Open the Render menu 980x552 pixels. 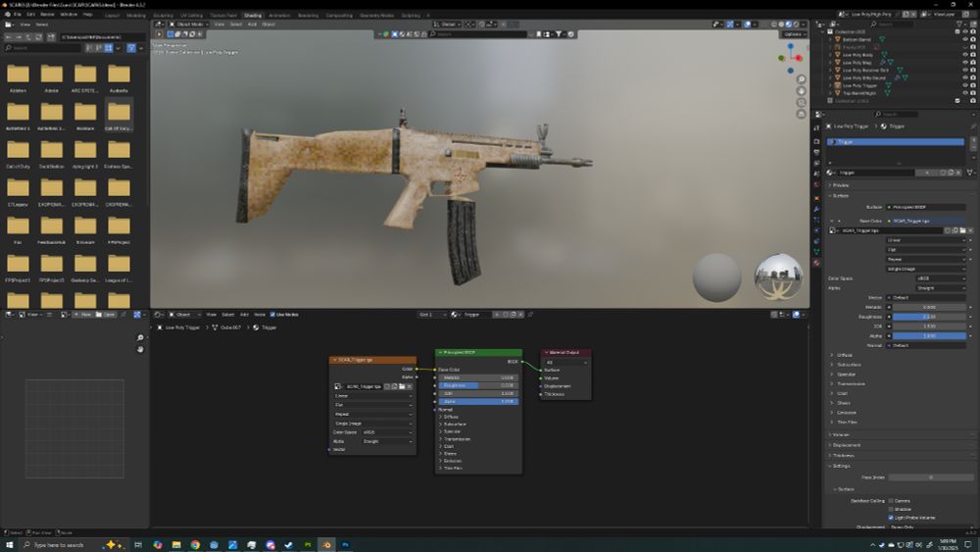point(47,14)
